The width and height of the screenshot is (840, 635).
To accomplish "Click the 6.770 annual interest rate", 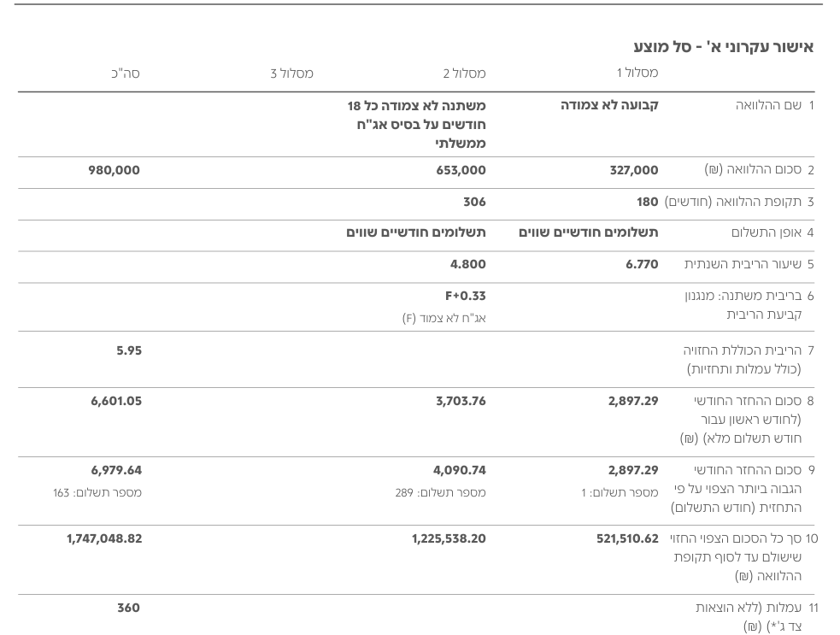I will click(x=642, y=264).
